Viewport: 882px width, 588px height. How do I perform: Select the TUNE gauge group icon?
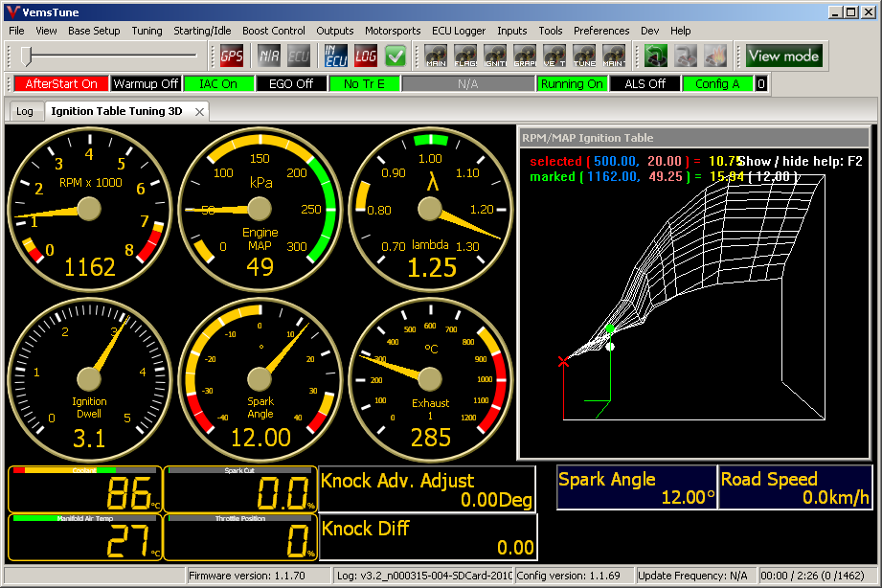click(x=584, y=56)
